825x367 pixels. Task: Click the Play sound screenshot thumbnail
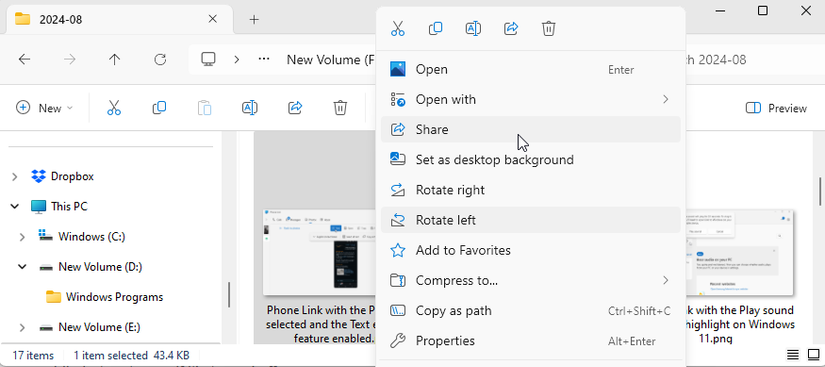coord(739,252)
